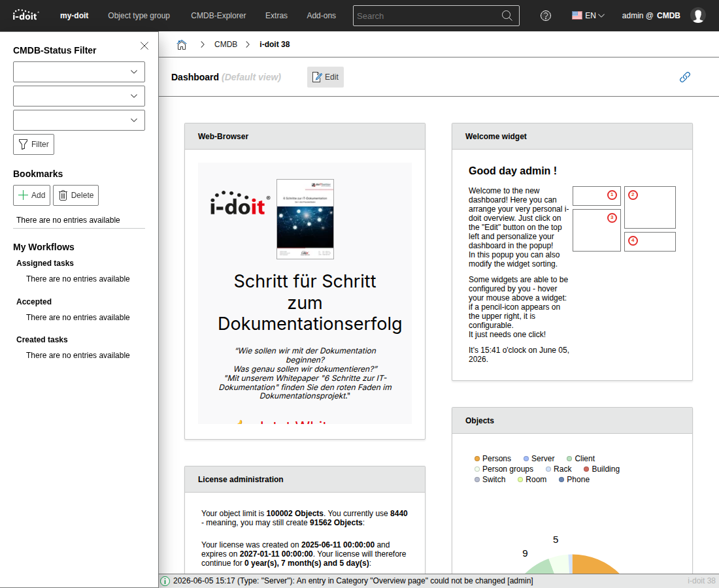Add a new bookmark
The height and width of the screenshot is (588, 719).
31,195
